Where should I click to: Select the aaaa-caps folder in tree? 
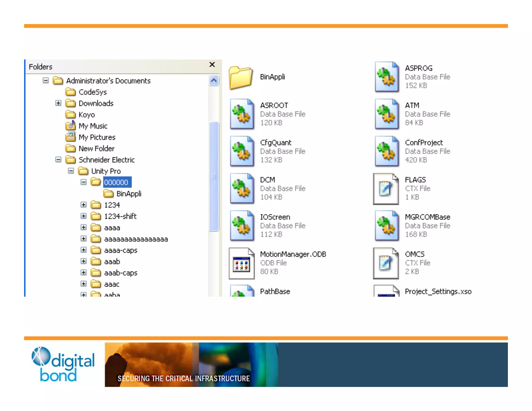[x=121, y=250]
